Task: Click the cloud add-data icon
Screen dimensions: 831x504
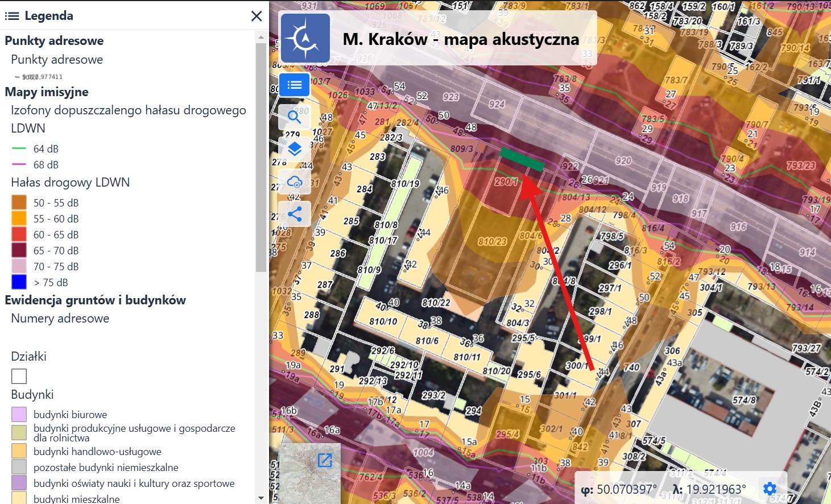Action: coord(294,182)
